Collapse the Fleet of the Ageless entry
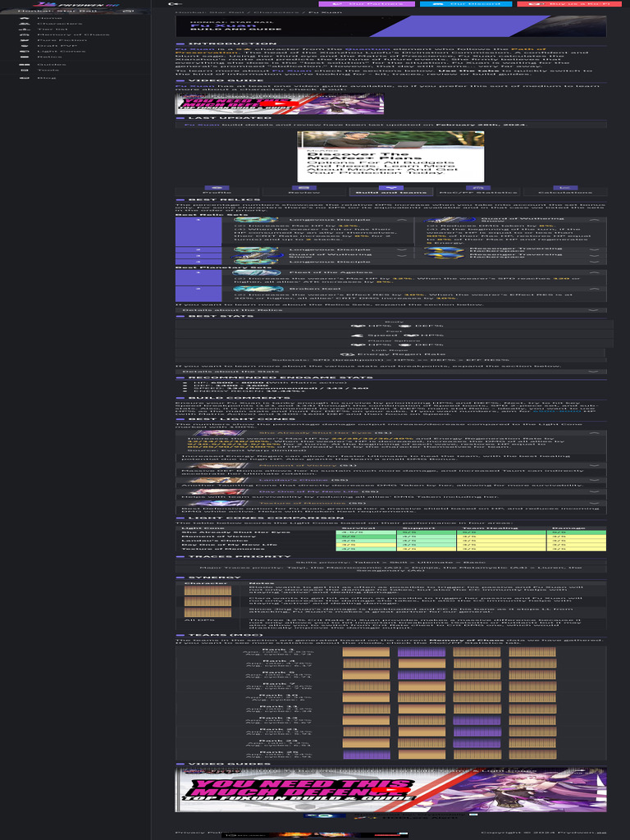The width and height of the screenshot is (630, 840). pyautogui.click(x=594, y=272)
